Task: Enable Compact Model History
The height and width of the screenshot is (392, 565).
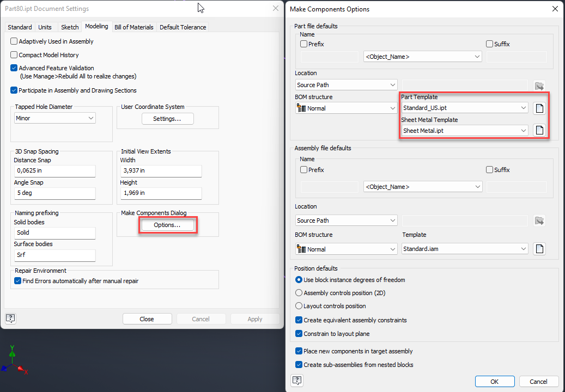Action: pyautogui.click(x=13, y=55)
